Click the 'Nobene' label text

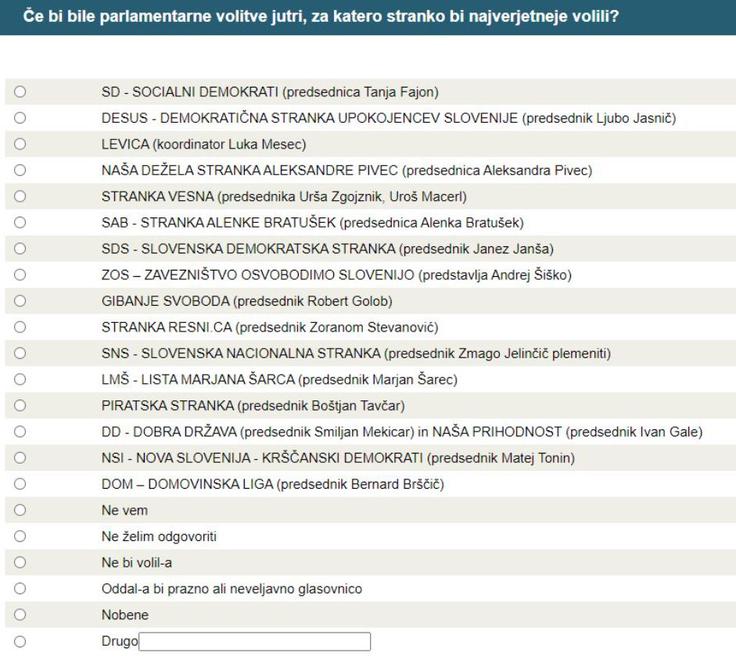pyautogui.click(x=125, y=615)
